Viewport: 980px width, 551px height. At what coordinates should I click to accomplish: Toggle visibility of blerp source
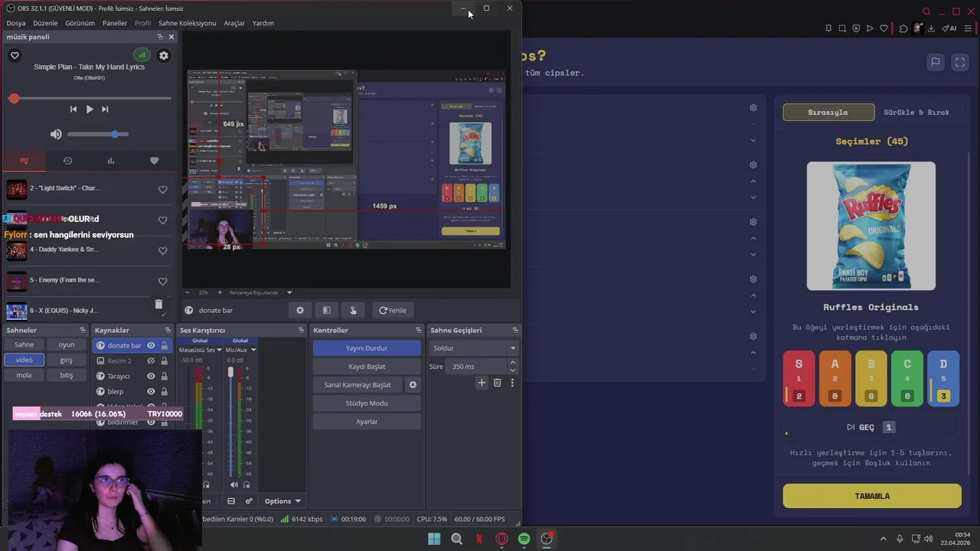pyautogui.click(x=151, y=391)
